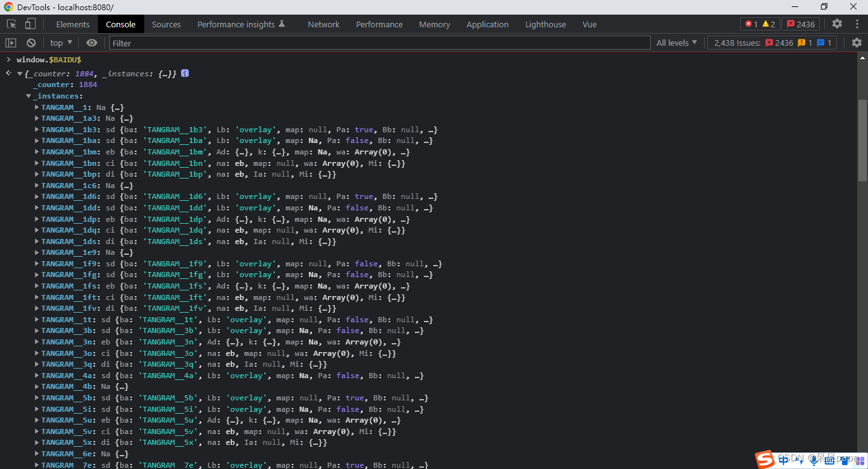Switch to the Sources tab

coord(166,24)
